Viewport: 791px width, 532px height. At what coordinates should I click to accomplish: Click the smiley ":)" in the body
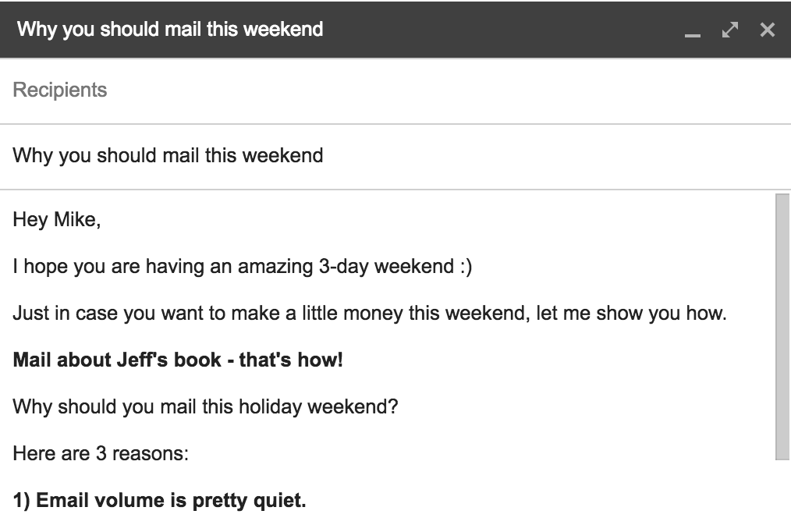coord(465,268)
